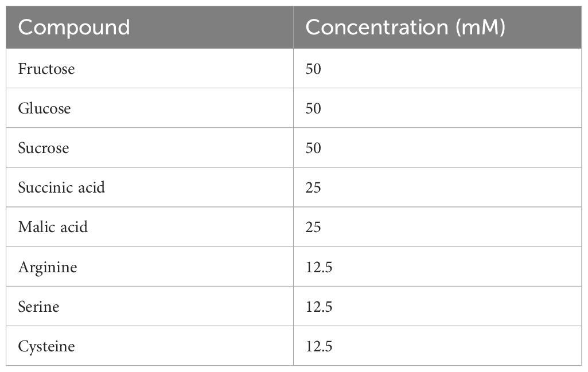Select the Sucrose cell
Image resolution: width=588 pixels, height=372 pixels.
tap(150, 148)
